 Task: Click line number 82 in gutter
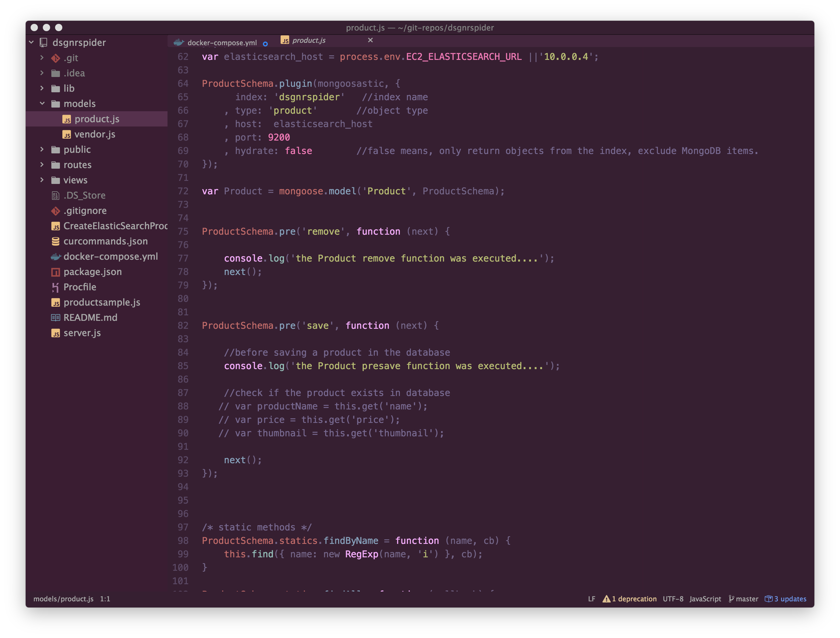click(183, 325)
